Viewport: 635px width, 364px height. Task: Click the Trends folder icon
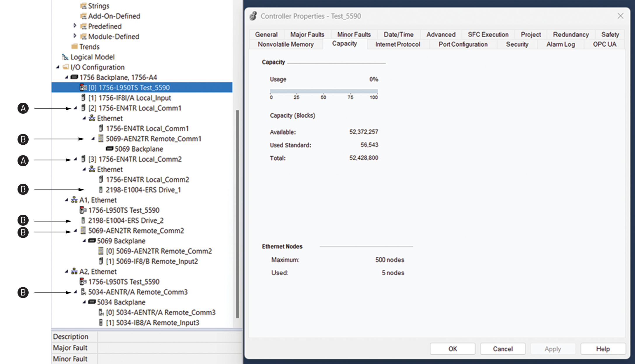pyautogui.click(x=75, y=46)
